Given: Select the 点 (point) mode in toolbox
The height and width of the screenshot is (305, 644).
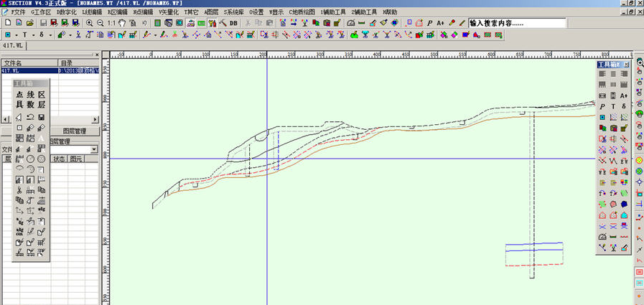Looking at the screenshot, I should point(19,95).
